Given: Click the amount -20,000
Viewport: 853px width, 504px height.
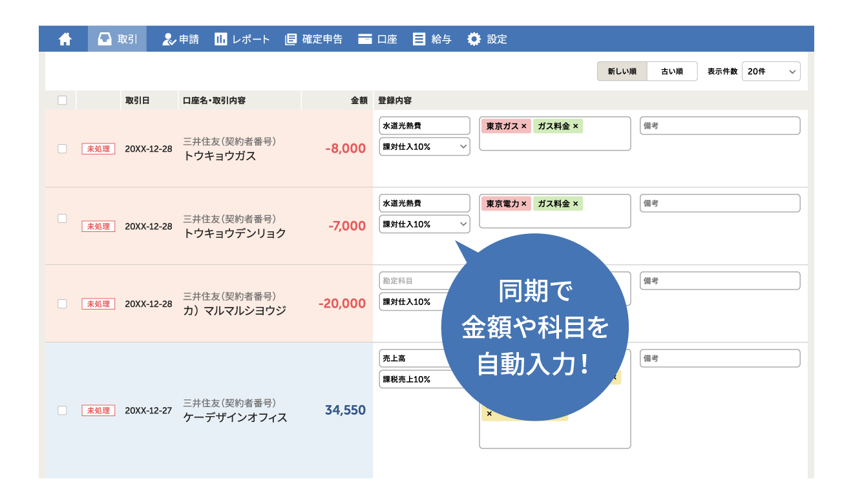Looking at the screenshot, I should (342, 304).
